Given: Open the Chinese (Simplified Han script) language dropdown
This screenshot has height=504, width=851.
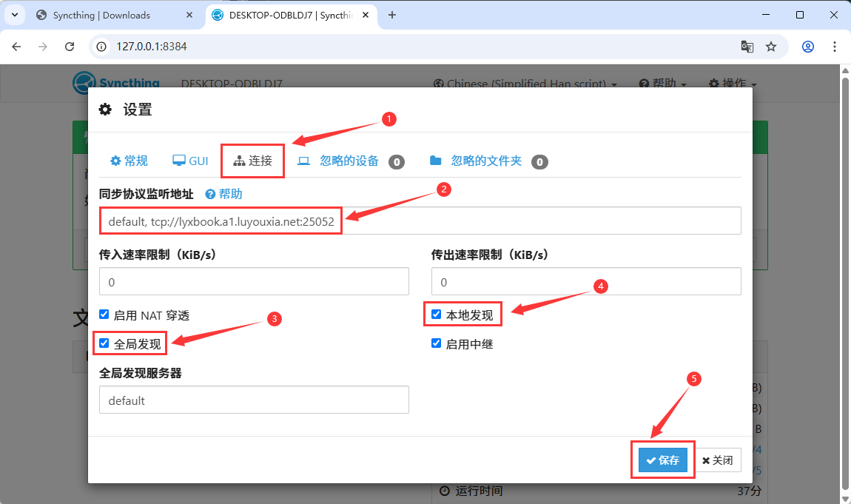Looking at the screenshot, I should [x=525, y=83].
